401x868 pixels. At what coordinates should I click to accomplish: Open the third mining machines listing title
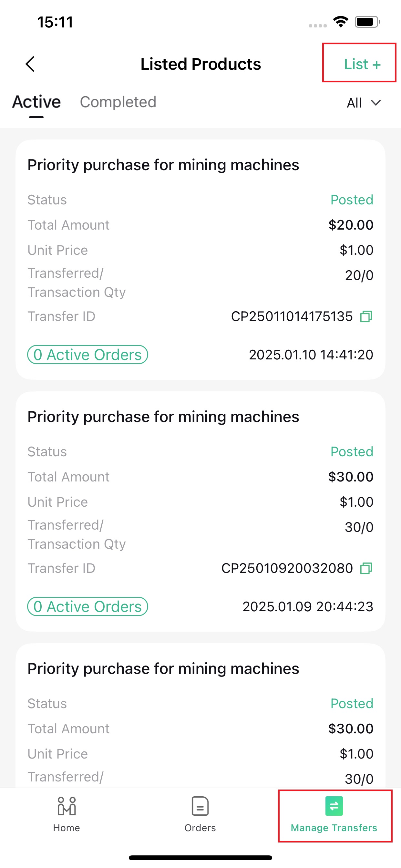(163, 669)
